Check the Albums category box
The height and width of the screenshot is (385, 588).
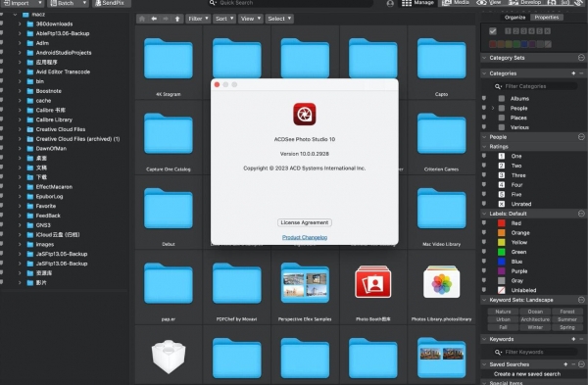click(x=502, y=99)
